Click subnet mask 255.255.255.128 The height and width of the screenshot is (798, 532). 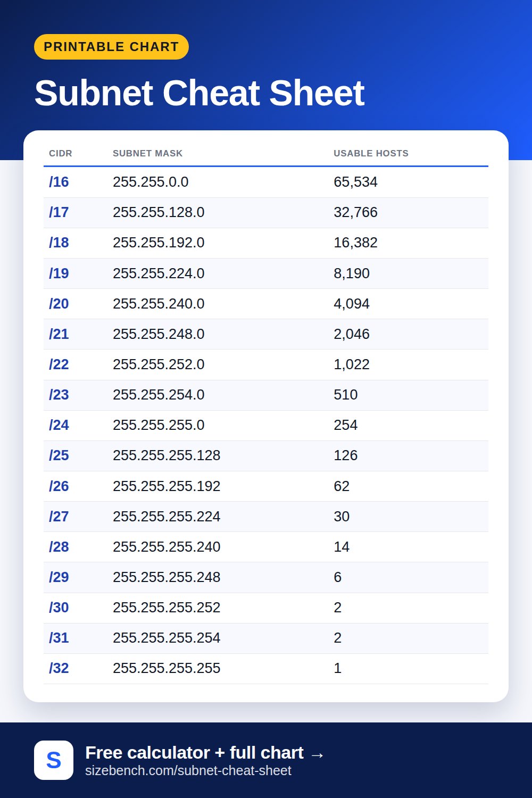click(167, 455)
